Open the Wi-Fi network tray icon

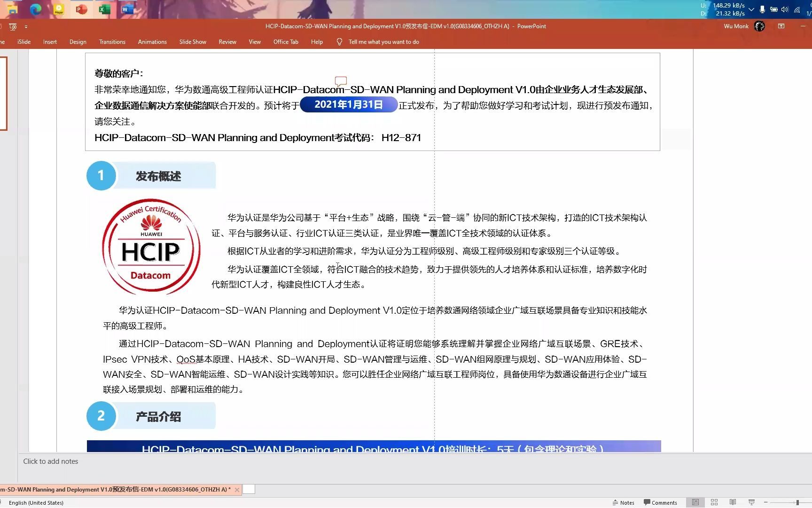click(x=797, y=9)
